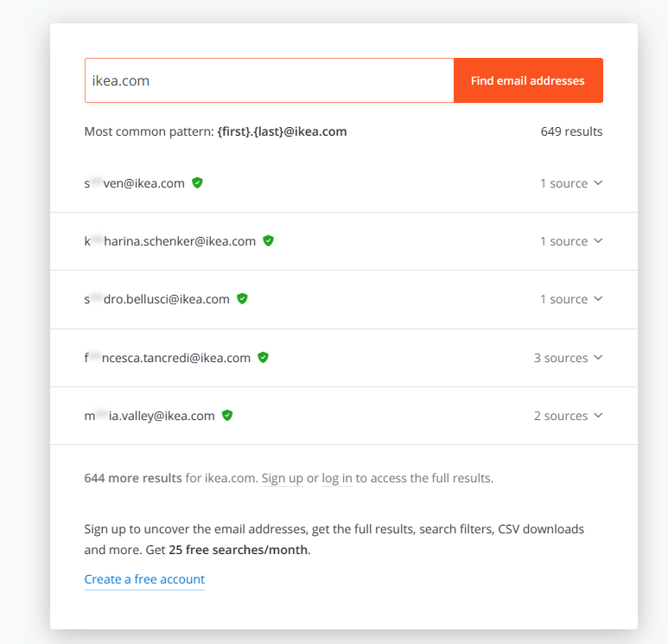Click the green shield beside harina.schenker@ikea.com
Image resolution: width=668 pixels, height=644 pixels.
click(x=268, y=241)
